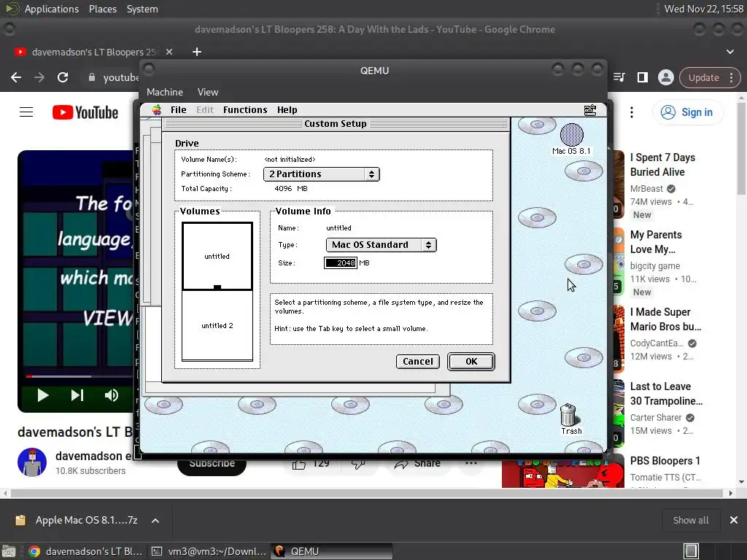Open Chrome profile avatar
This screenshot has width=747, height=560.
665,77
